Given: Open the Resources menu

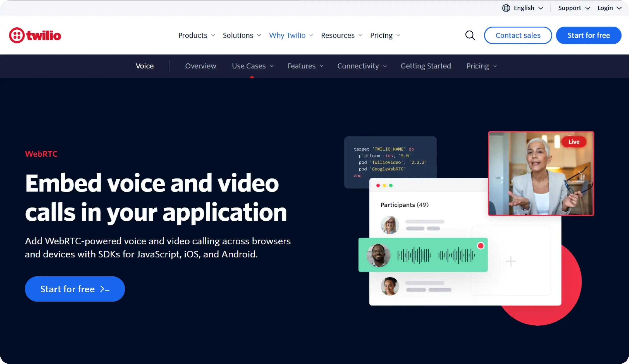Looking at the screenshot, I should coord(342,36).
